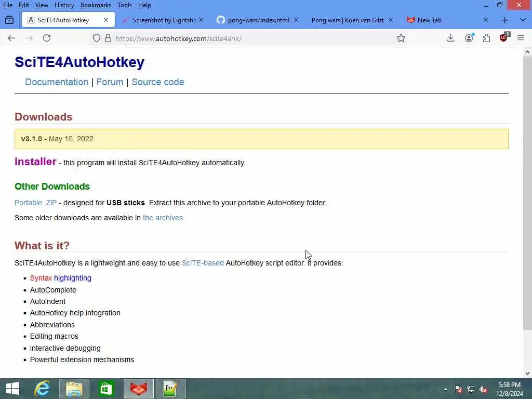
Task: Click the 'v3.1.0' version text
Action: 31,139
